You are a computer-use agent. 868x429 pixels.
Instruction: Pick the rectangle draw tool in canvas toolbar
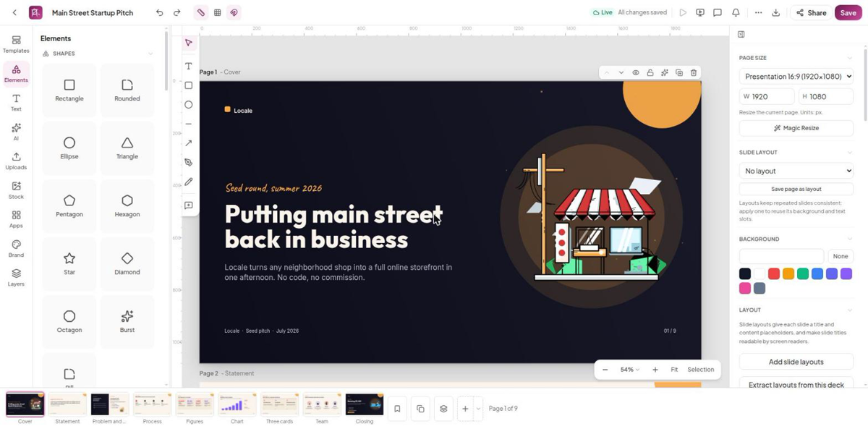(x=189, y=85)
